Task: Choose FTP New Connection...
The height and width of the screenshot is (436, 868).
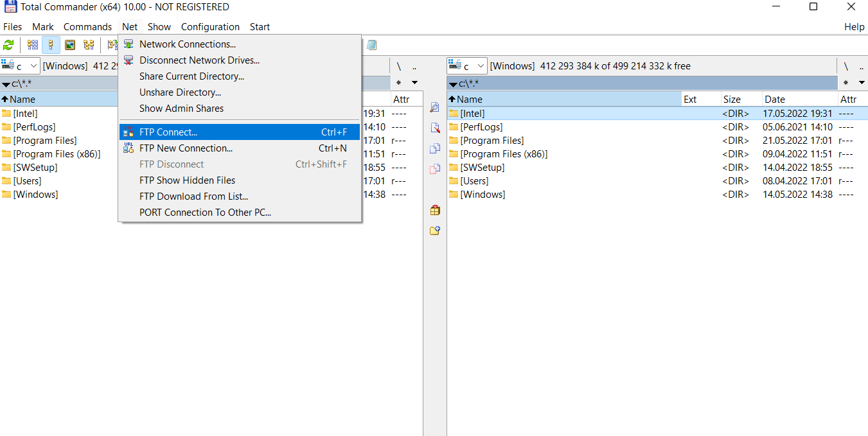Action: 240,148
